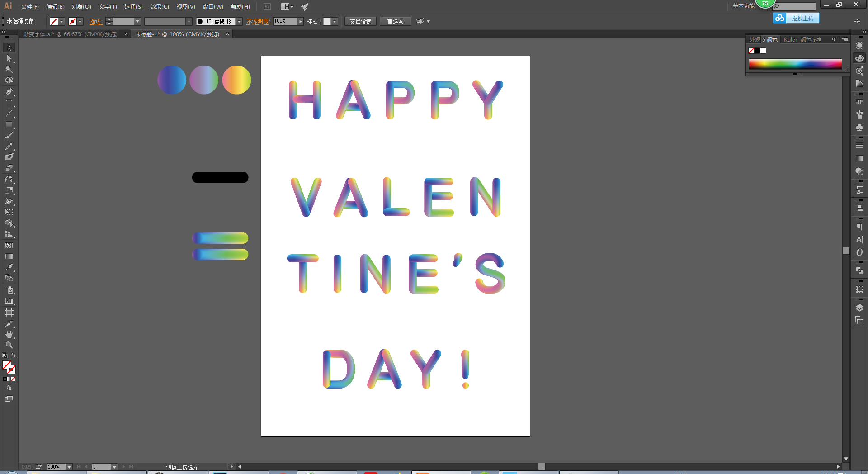This screenshot has height=474, width=868.
Task: Select the Selection (black arrow) tool
Action: (9, 47)
